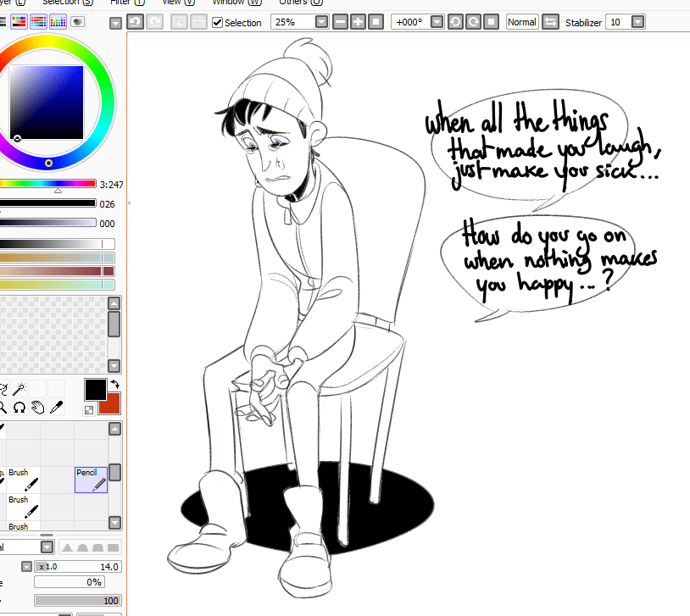Click the Undo arrow button
Screen dimensions: 690x616
(x=135, y=22)
